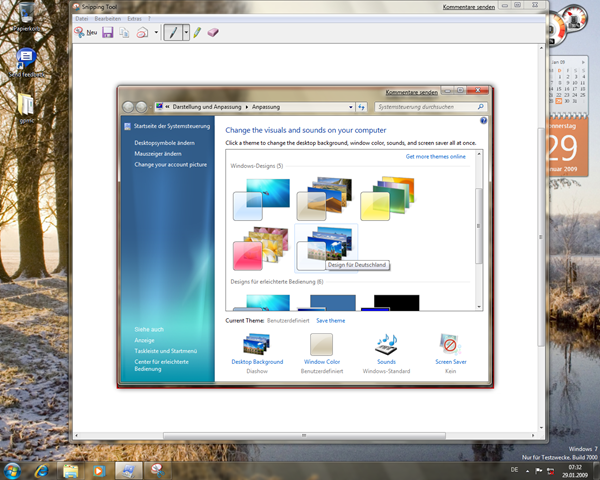Click Desktopsymbole ändern link

[165, 143]
